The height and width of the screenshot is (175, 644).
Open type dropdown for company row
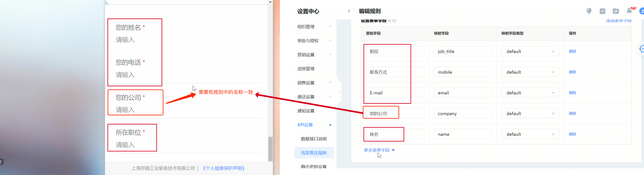click(x=530, y=113)
